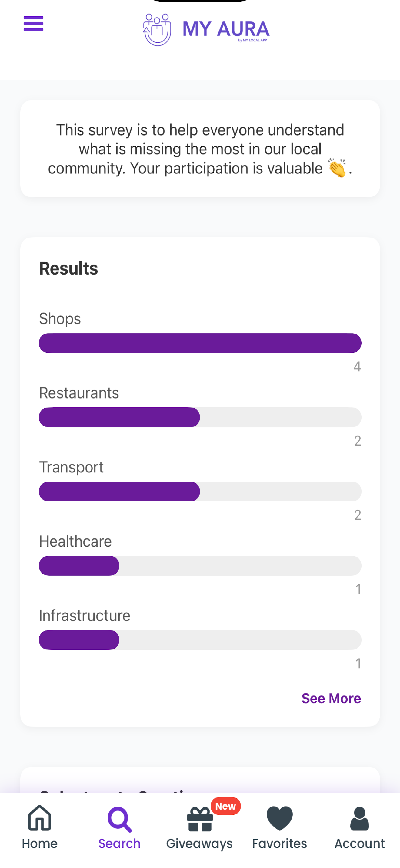Click the Shops result bar
Image resolution: width=400 pixels, height=868 pixels.
pyautogui.click(x=200, y=343)
